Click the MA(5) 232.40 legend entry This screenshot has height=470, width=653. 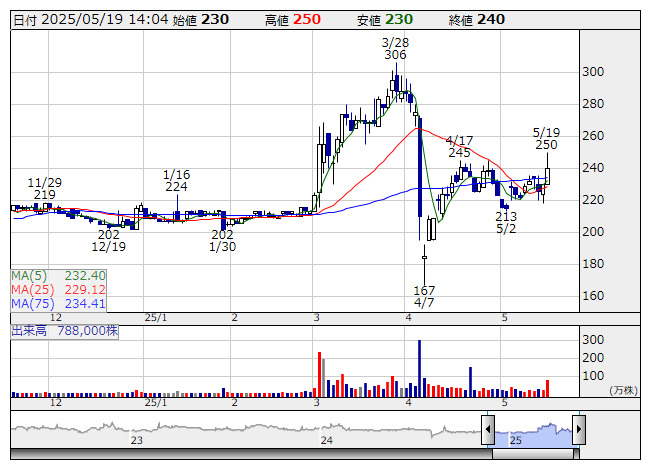[x=58, y=276]
